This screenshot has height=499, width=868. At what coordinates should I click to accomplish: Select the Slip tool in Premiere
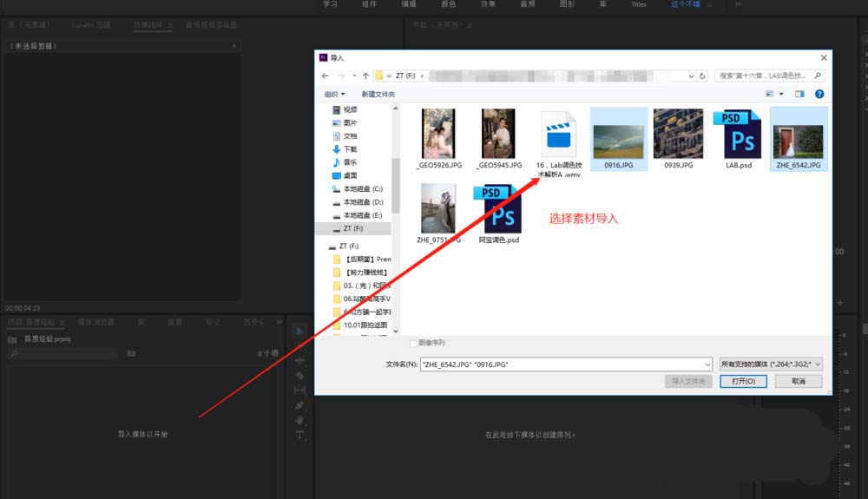[x=299, y=390]
